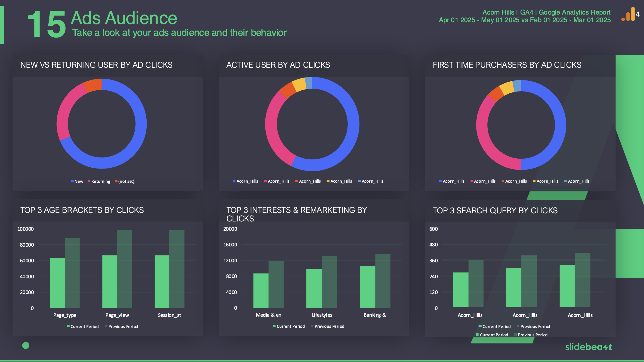Click the slide number 15
Image resolution: width=644 pixels, height=362 pixels.
click(47, 24)
